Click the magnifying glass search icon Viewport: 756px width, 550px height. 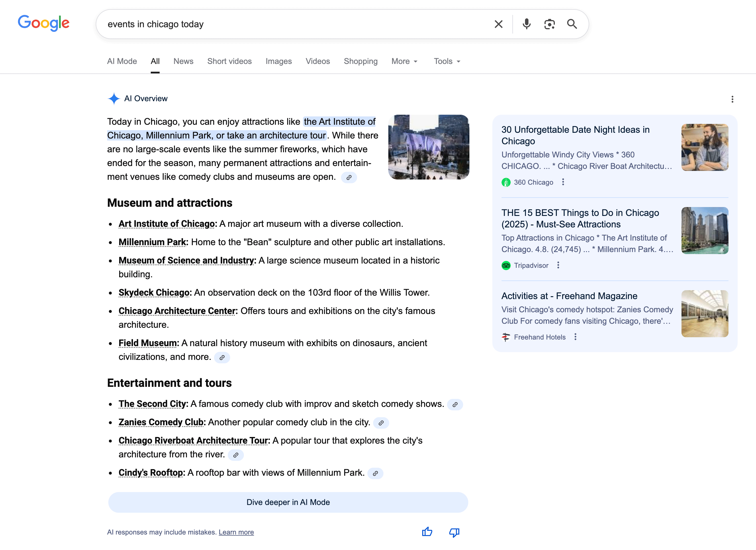(572, 24)
